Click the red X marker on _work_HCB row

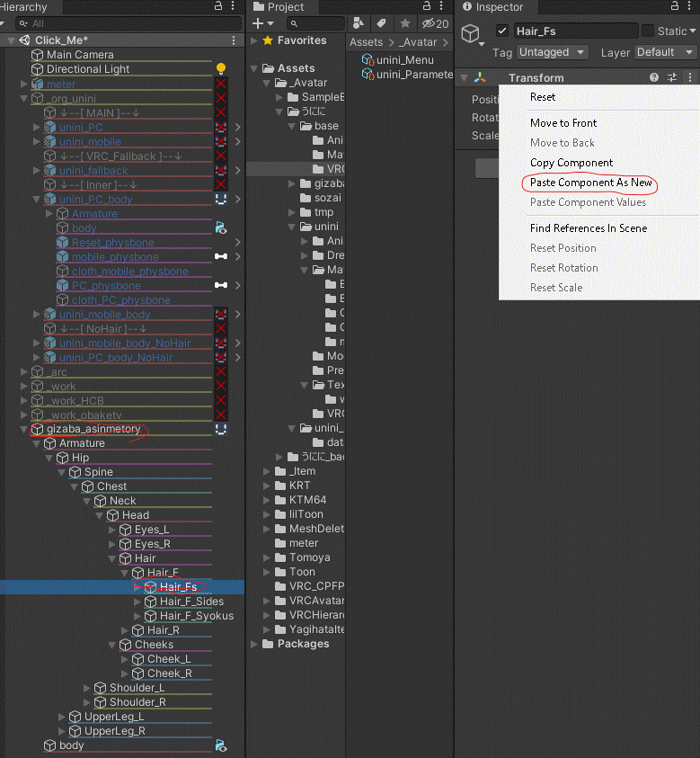point(221,400)
